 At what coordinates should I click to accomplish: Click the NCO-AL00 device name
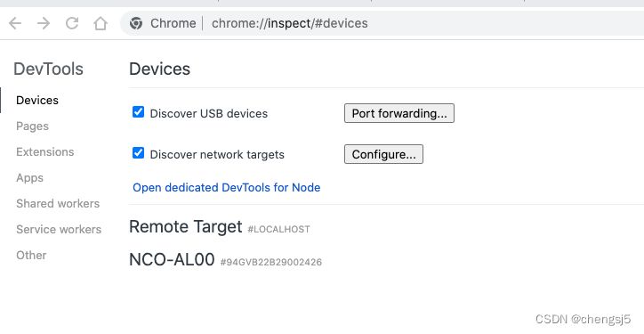tap(172, 260)
